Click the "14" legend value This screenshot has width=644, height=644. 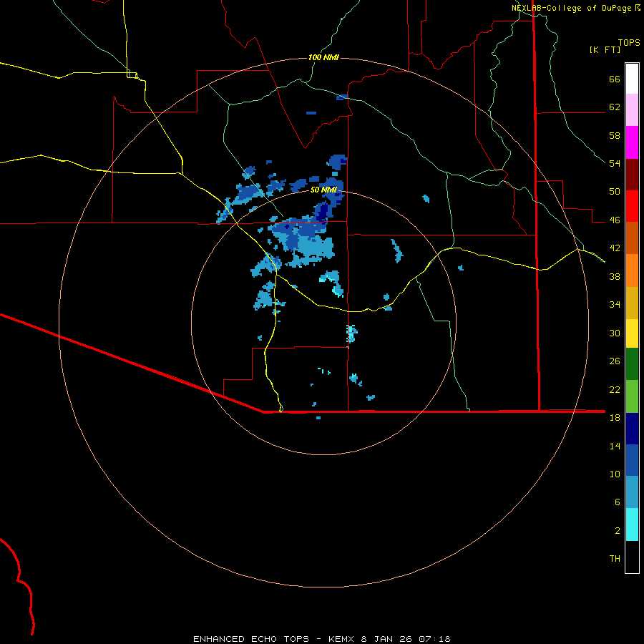(x=615, y=446)
